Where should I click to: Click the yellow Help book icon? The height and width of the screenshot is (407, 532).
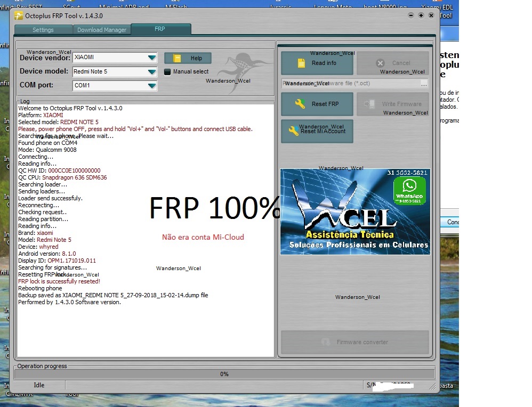tap(177, 59)
